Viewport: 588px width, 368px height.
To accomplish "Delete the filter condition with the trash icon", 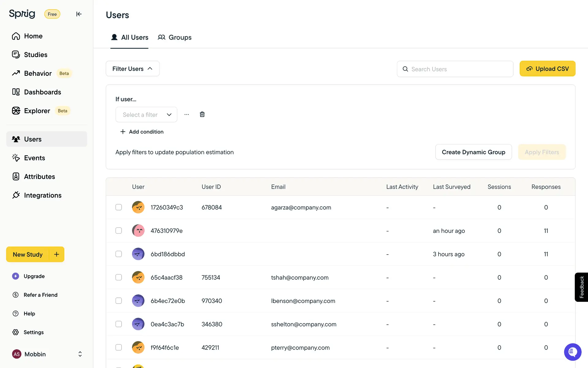I will point(202,114).
